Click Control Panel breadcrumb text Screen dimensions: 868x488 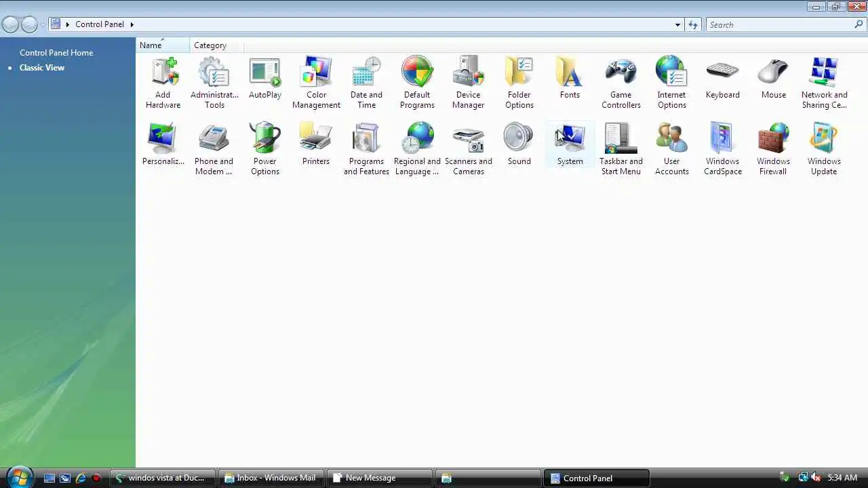(100, 24)
